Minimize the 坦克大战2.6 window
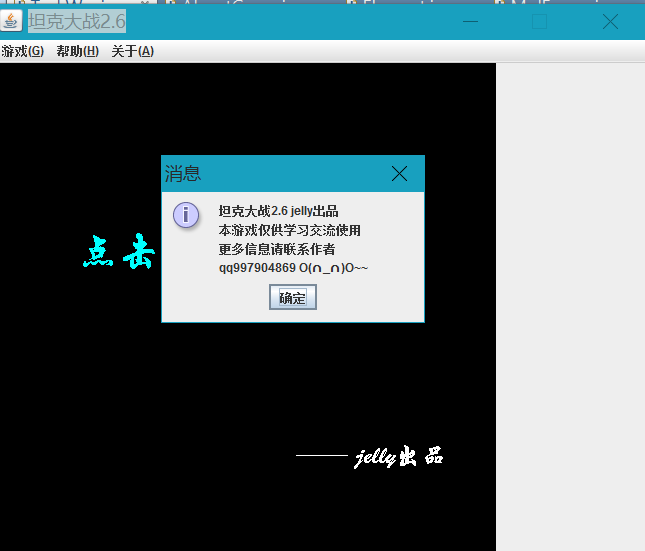The width and height of the screenshot is (645, 551). click(x=470, y=21)
